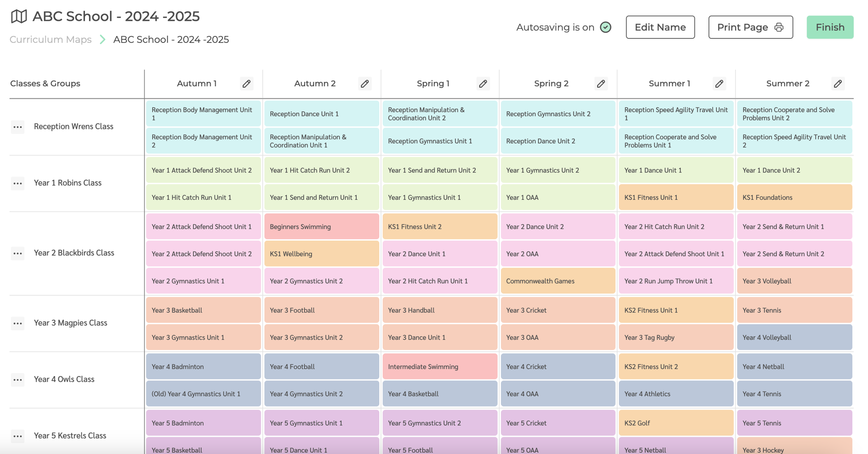Click the pencil icon beside Autumn 2
868x454 pixels.
(x=365, y=83)
